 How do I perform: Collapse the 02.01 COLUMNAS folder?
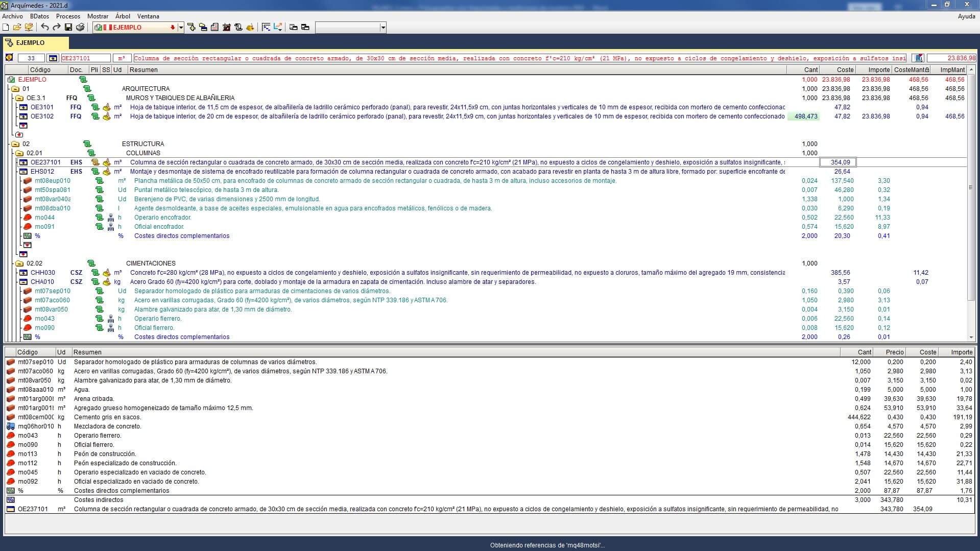coord(19,153)
